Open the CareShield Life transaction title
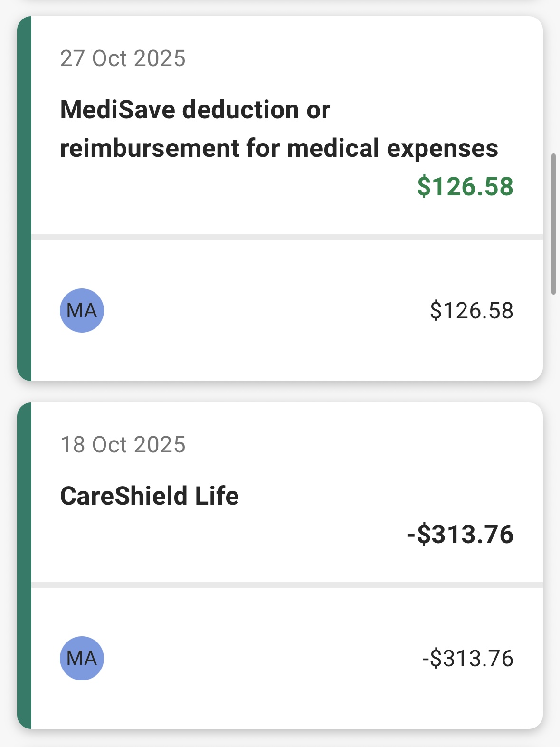Screen dimensions: 560x747 [149, 496]
